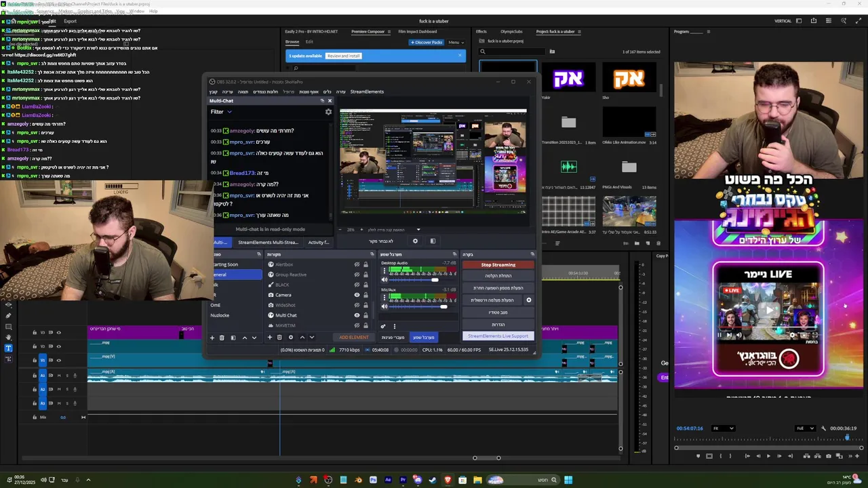Click Play button in Program monitor
Image resolution: width=868 pixels, height=488 pixels.
click(x=768, y=456)
